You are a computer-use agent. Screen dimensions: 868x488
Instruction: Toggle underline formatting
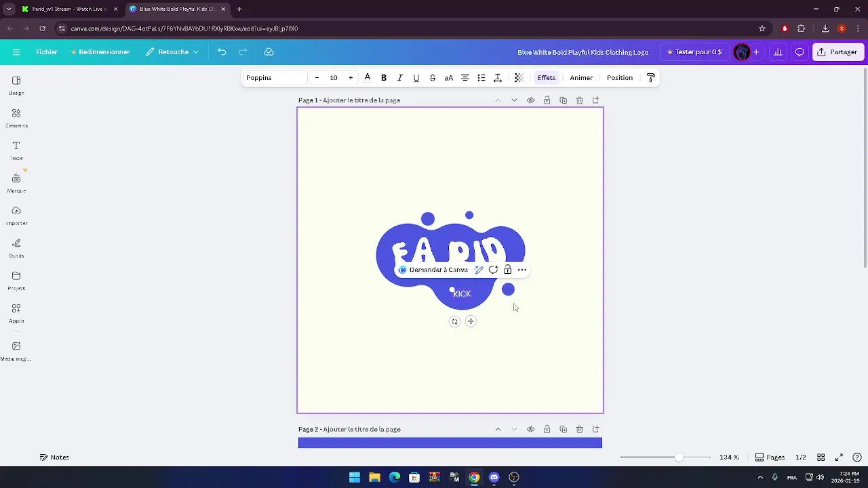(x=416, y=77)
